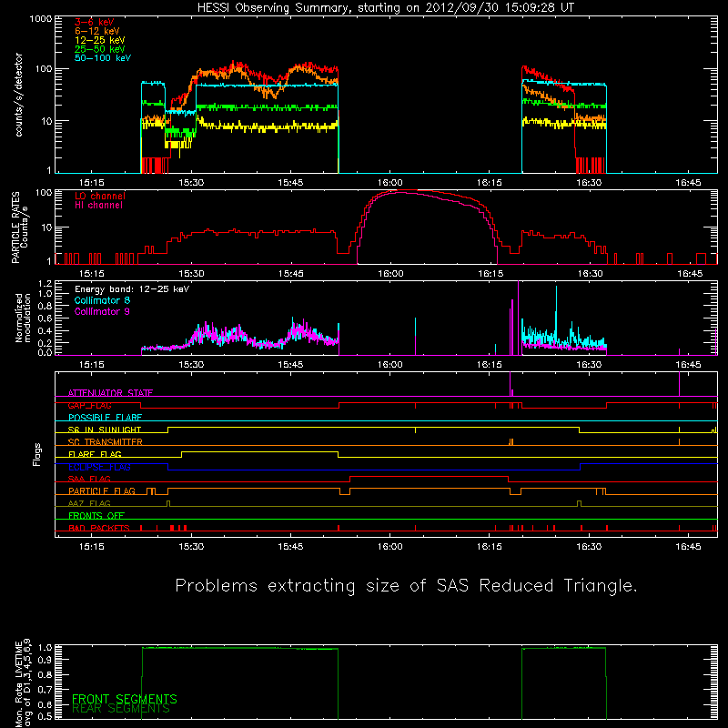728x728 pixels.
Task: Click the 1.2 tick on the modulation axis
Action: 45,284
